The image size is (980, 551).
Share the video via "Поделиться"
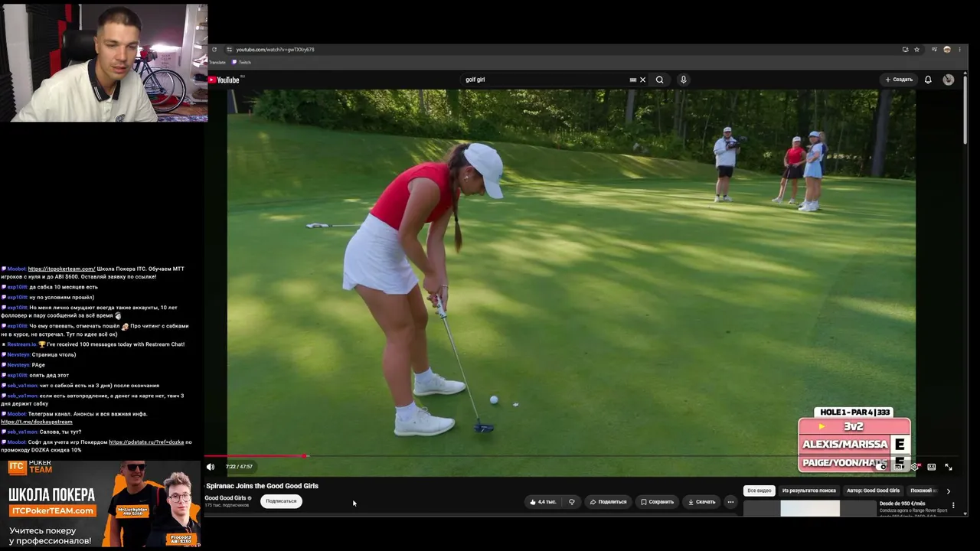point(608,502)
